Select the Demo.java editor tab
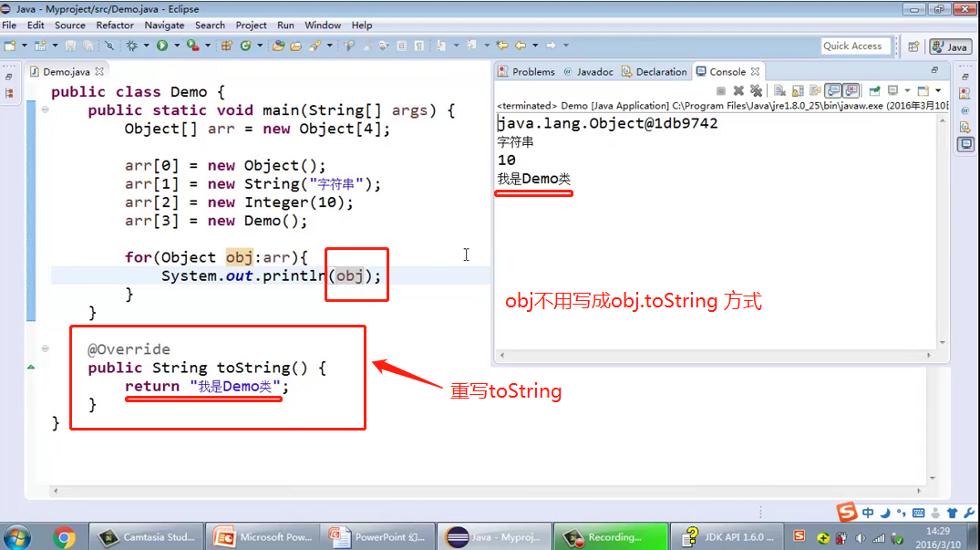 point(67,72)
